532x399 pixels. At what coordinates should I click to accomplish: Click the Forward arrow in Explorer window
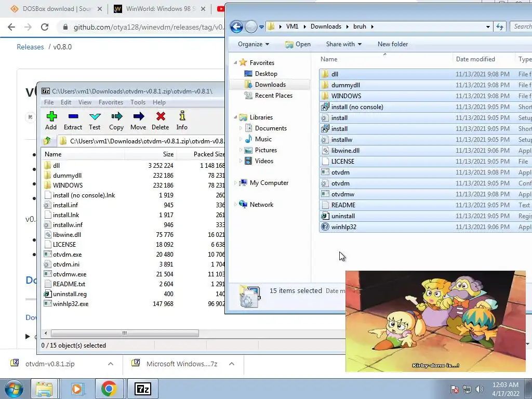[x=251, y=26]
